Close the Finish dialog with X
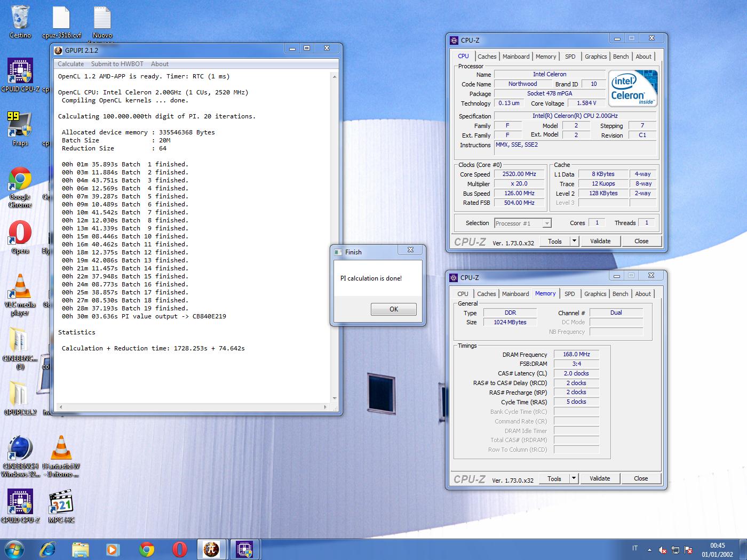The image size is (747, 560). 410,250
